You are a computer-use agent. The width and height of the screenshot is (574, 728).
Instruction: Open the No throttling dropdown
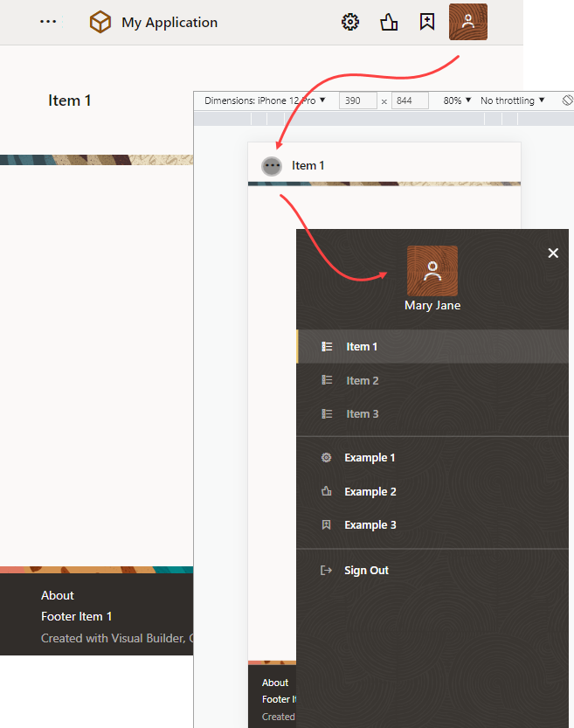512,101
